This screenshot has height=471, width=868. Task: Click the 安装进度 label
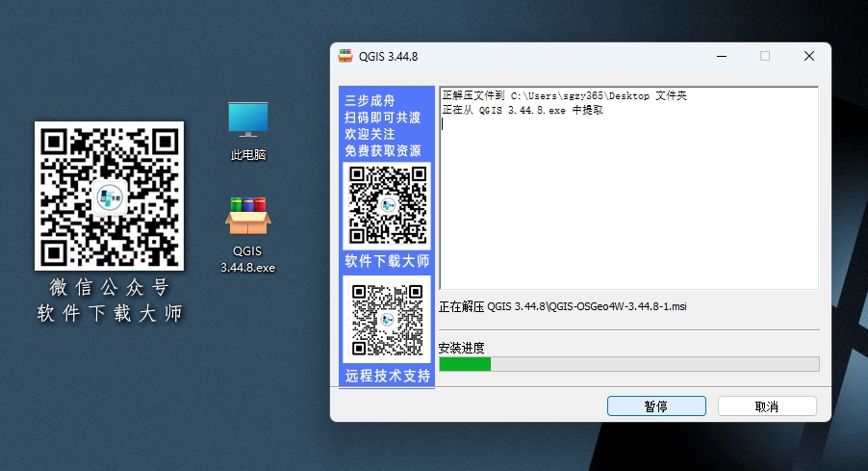[461, 348]
